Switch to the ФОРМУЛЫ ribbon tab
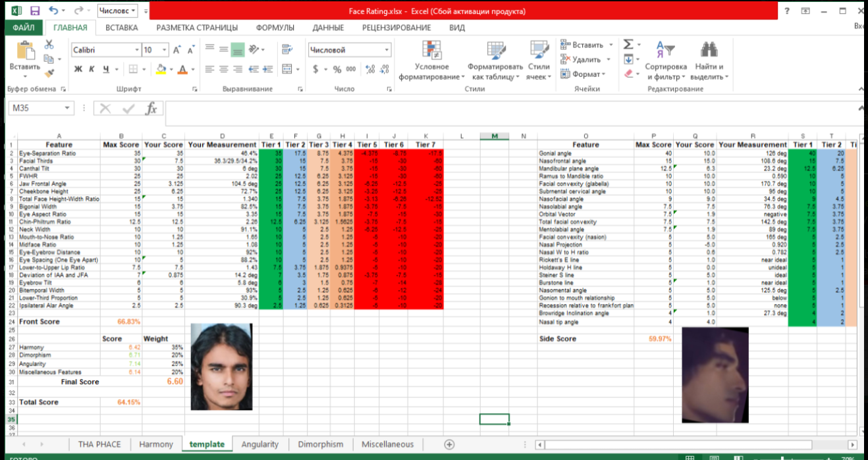 [275, 28]
